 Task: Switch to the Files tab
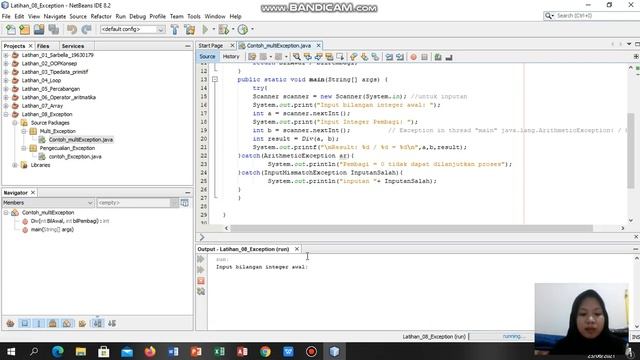[43, 46]
